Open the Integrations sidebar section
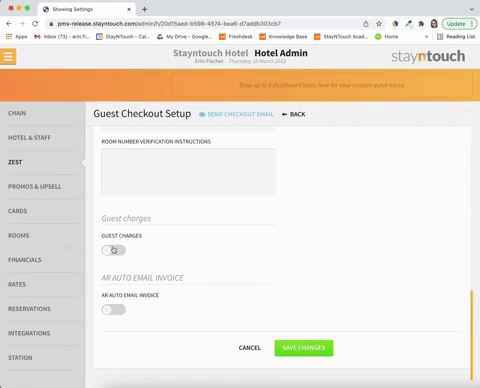480x388 pixels. [x=29, y=333]
